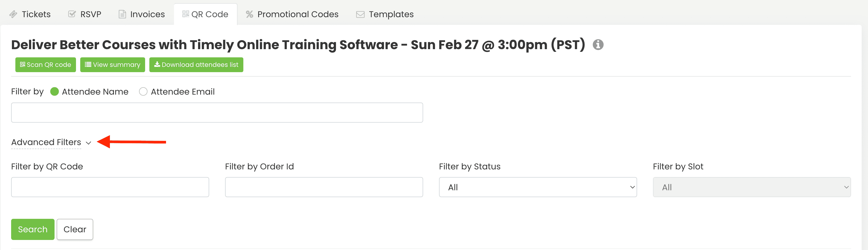Click the Scan QR code button
Image resolution: width=868 pixels, height=250 pixels.
click(46, 64)
